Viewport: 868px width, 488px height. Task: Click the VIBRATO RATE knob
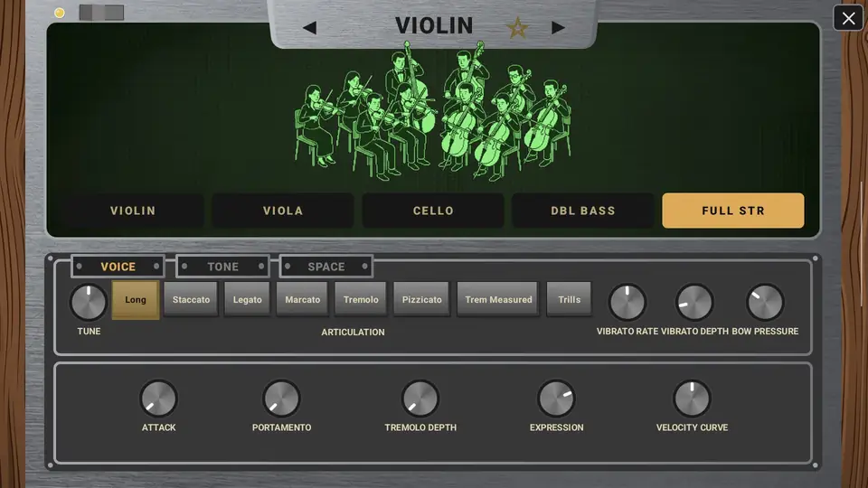tap(627, 303)
